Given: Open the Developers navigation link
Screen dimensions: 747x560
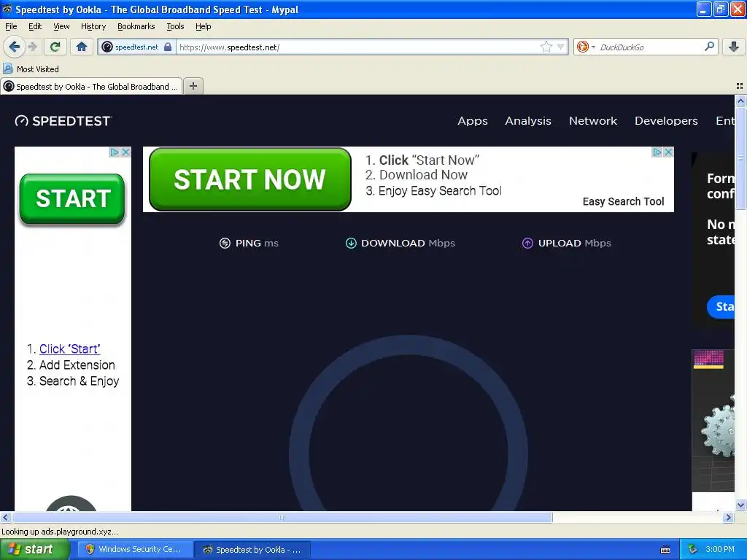Looking at the screenshot, I should pyautogui.click(x=666, y=121).
